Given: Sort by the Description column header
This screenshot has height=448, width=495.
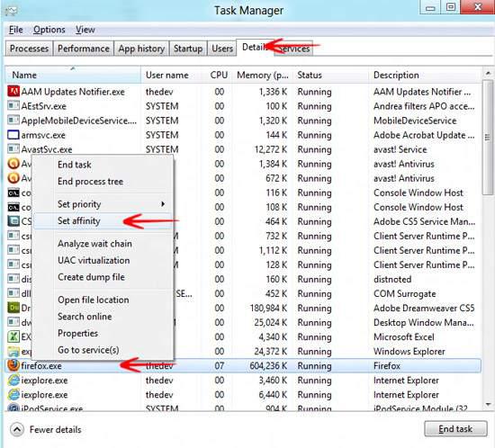Looking at the screenshot, I should click(x=425, y=75).
